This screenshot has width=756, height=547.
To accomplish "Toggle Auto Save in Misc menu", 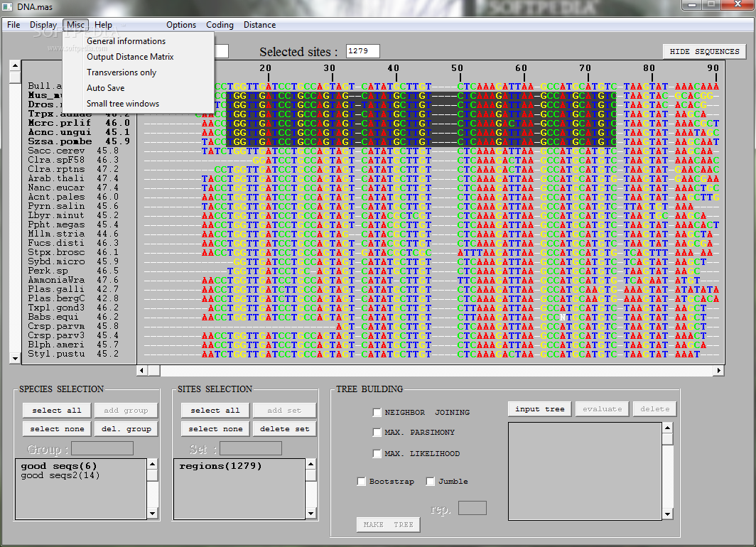I will click(106, 88).
